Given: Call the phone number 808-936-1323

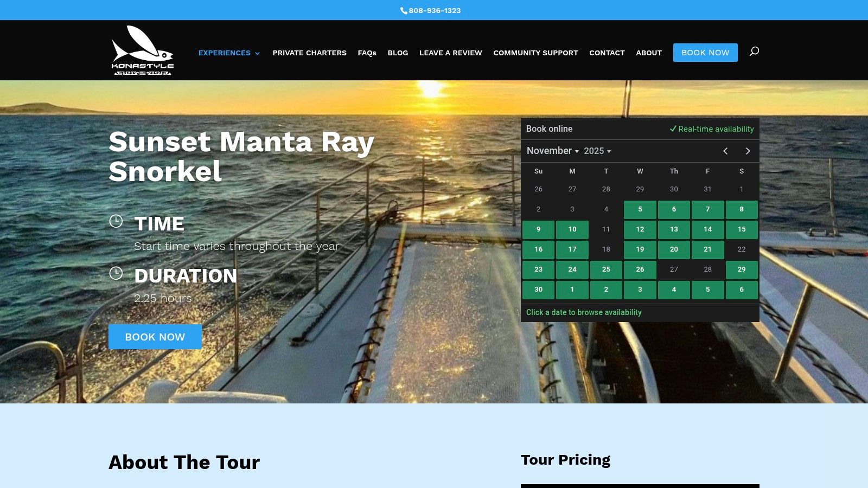Looking at the screenshot, I should [x=434, y=10].
